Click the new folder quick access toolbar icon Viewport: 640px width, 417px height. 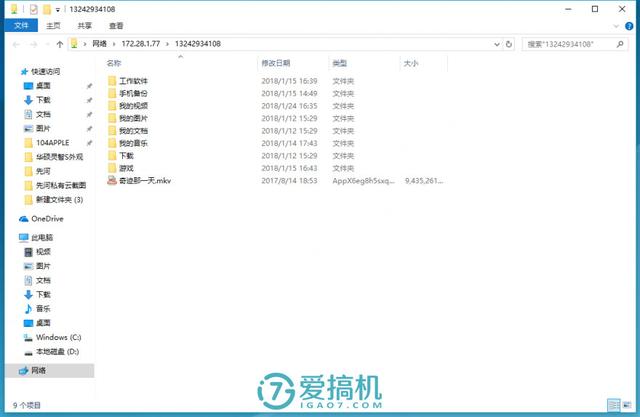(47, 9)
